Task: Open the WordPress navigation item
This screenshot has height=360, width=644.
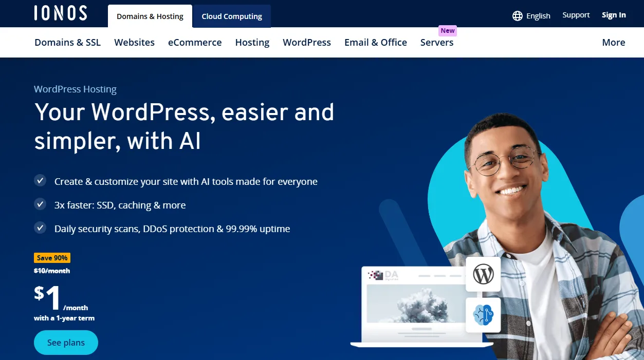Action: 307,43
